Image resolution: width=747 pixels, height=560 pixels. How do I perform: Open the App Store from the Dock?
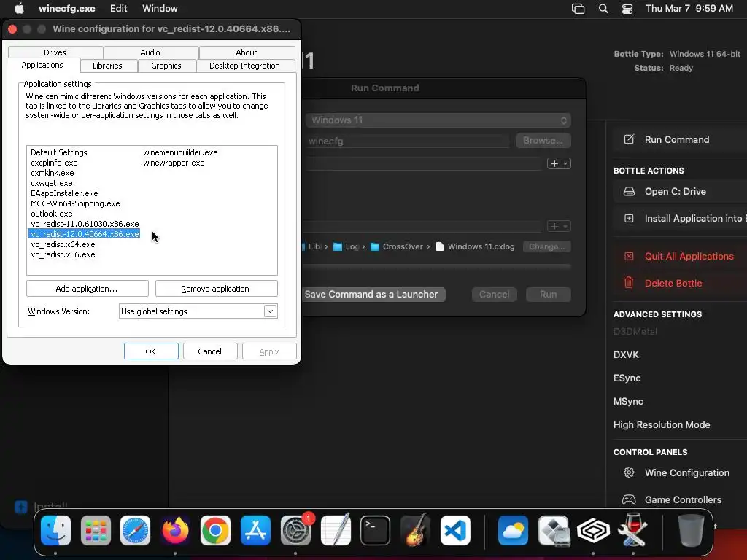(x=255, y=531)
